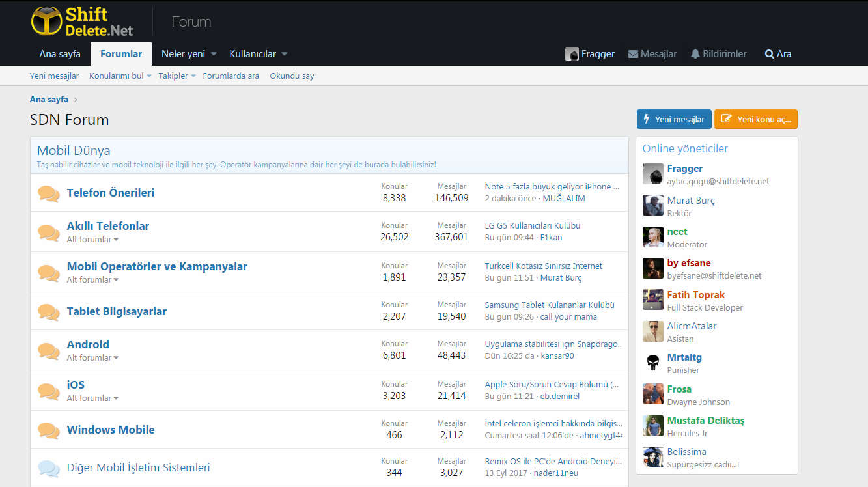Open AlicmAtalar's avatar picture

(x=653, y=331)
